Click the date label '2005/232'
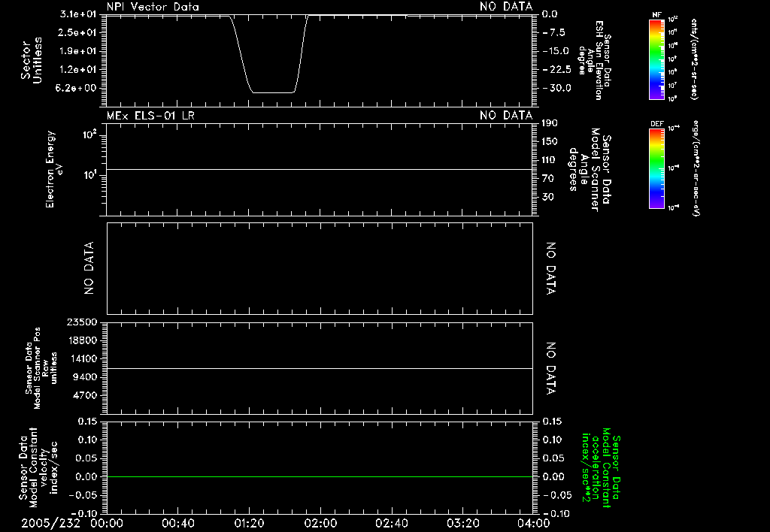 click(50, 523)
